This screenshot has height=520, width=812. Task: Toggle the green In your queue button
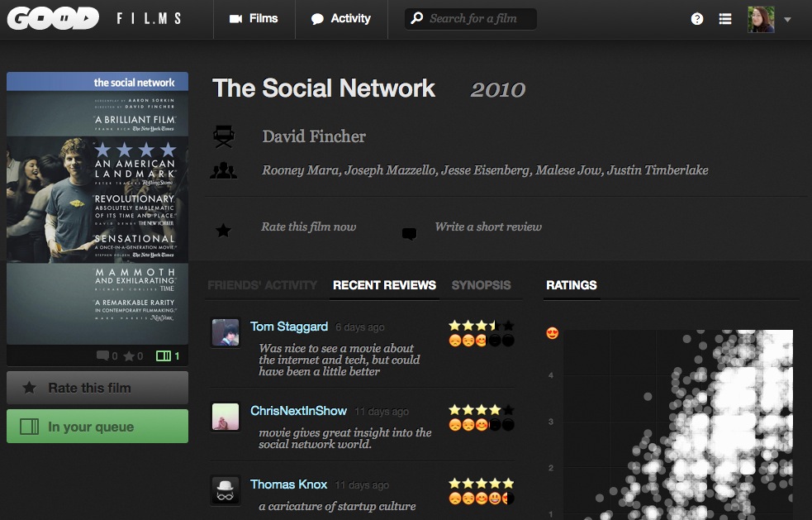97,426
